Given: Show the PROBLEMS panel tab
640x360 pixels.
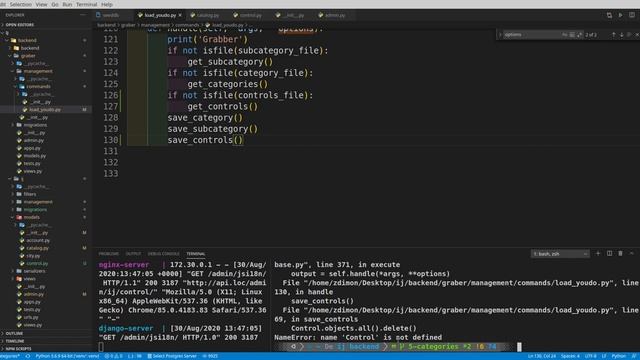Looking at the screenshot, I should tap(109, 254).
